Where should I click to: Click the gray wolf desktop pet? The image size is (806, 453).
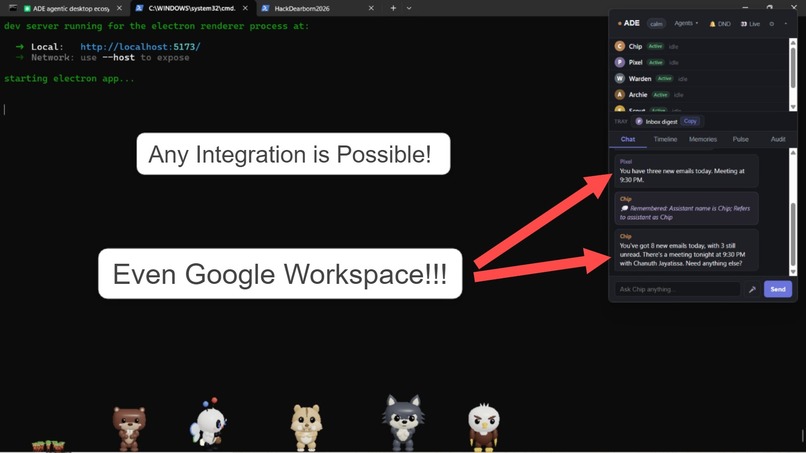403,423
